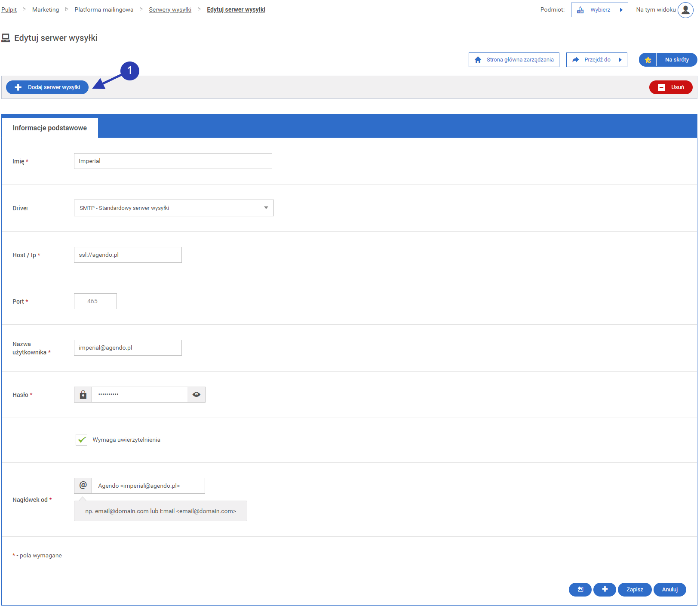Click the computer icon beside the page title

click(6, 38)
